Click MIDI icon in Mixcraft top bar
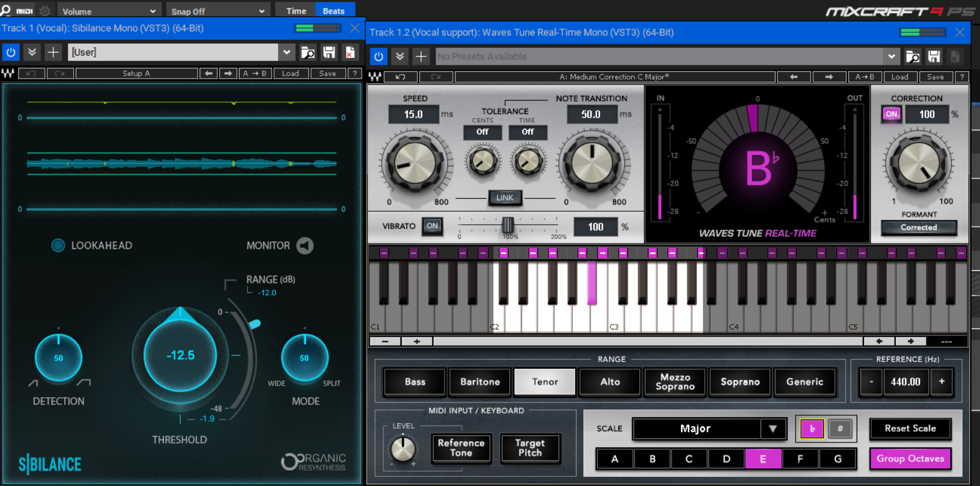This screenshot has width=980, height=486. 25,11
